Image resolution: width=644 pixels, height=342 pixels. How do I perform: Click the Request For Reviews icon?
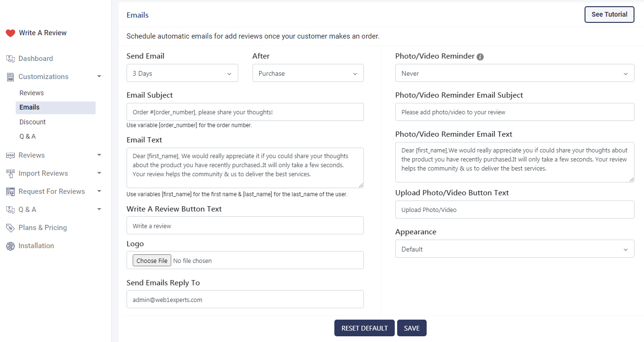point(10,191)
